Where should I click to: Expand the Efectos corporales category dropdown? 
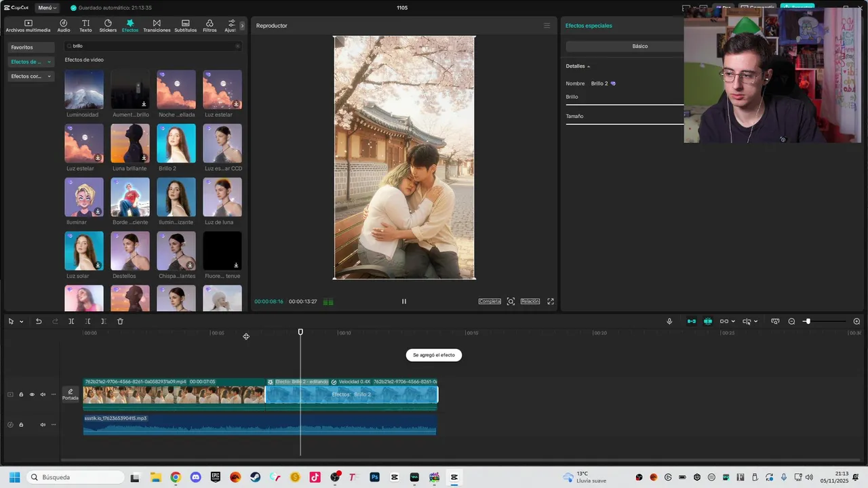tap(30, 77)
